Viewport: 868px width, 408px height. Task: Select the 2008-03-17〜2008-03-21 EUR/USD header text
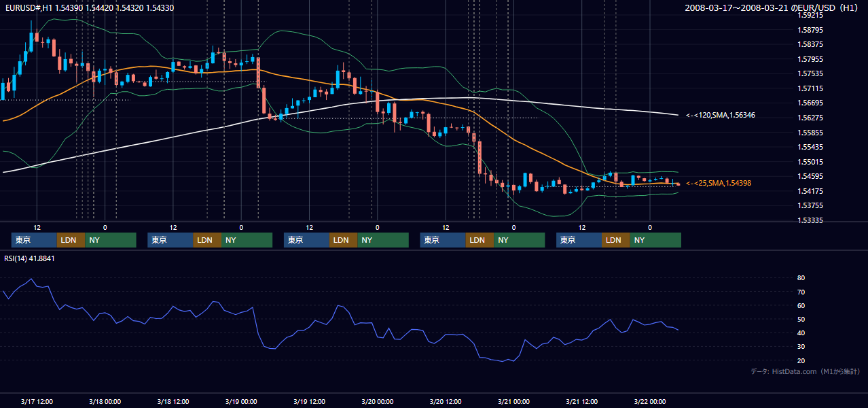[773, 7]
